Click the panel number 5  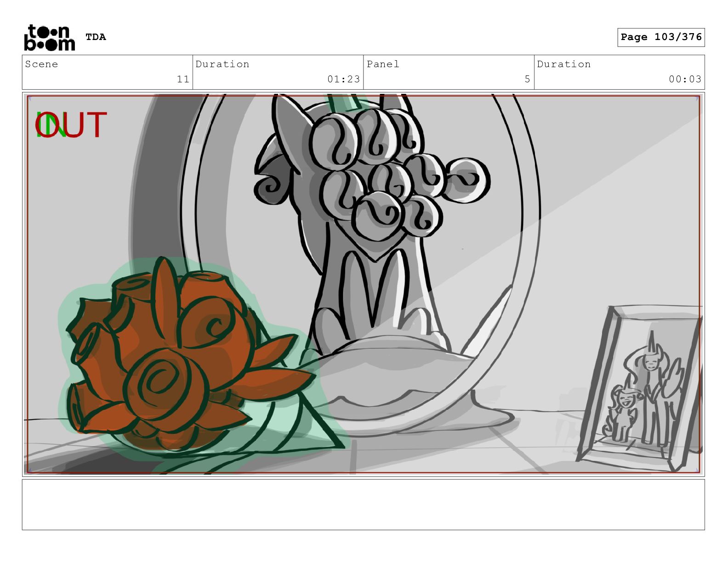(x=527, y=79)
